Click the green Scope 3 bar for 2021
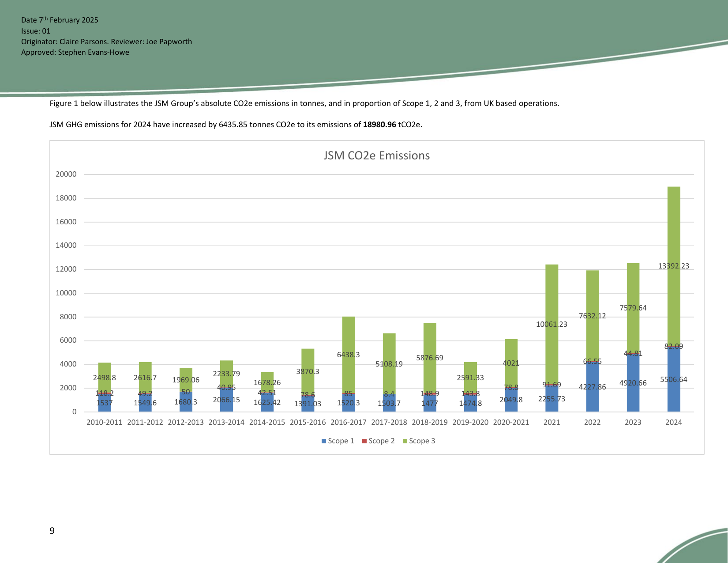 [552, 324]
